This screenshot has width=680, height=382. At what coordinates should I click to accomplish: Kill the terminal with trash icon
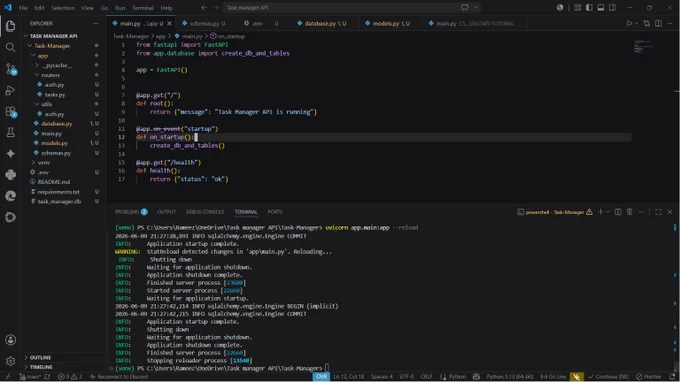point(629,212)
